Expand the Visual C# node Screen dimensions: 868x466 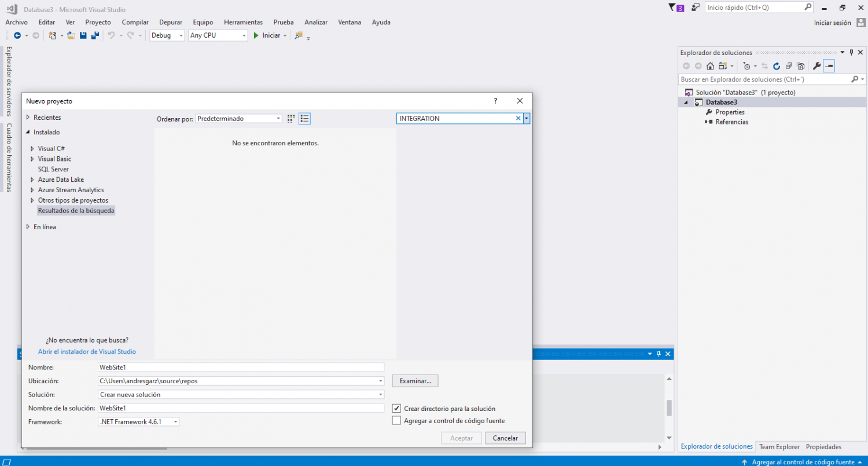32,149
